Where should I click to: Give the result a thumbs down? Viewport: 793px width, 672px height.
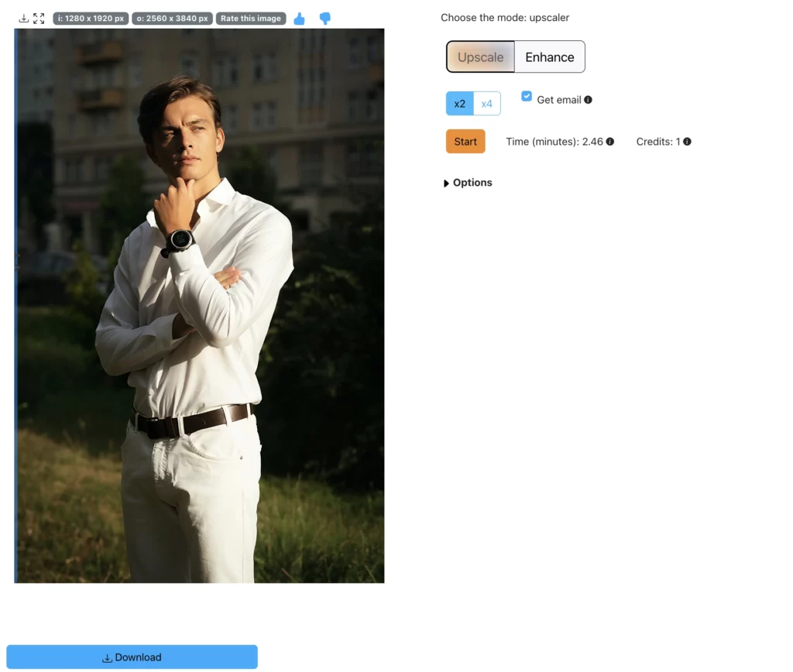pos(324,19)
